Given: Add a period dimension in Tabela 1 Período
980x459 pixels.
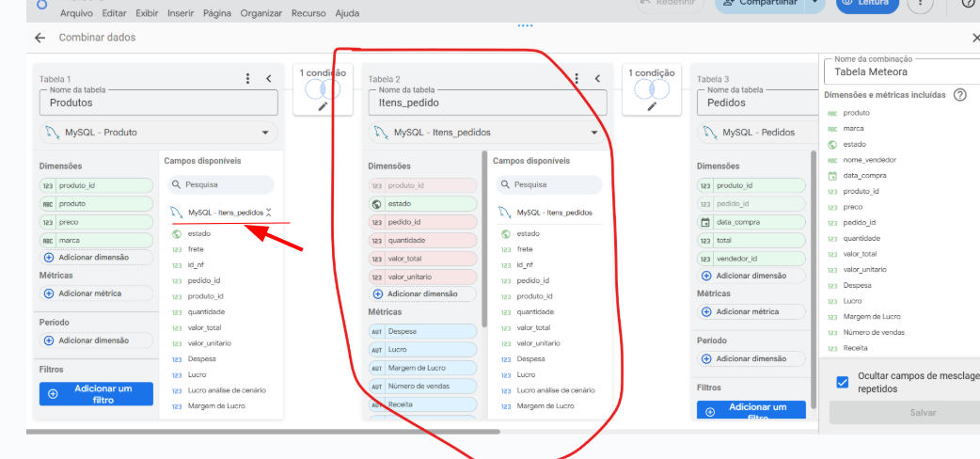Looking at the screenshot, I should pos(96,340).
